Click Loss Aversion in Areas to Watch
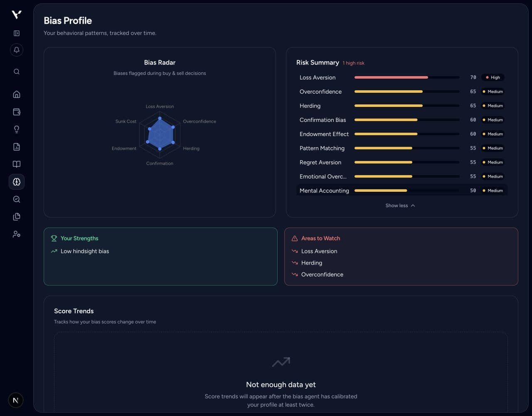The image size is (532, 416). coord(319,251)
